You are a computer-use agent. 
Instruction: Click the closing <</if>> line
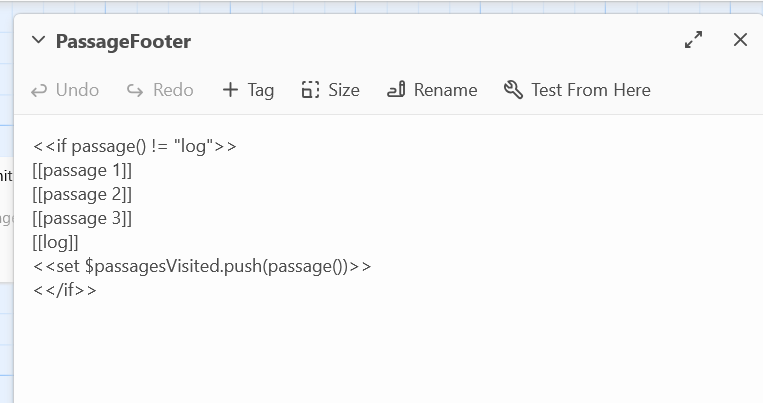[x=64, y=290]
